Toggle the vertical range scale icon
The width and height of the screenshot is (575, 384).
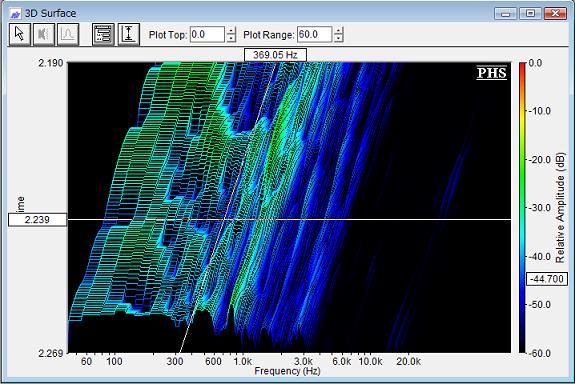[x=129, y=34]
